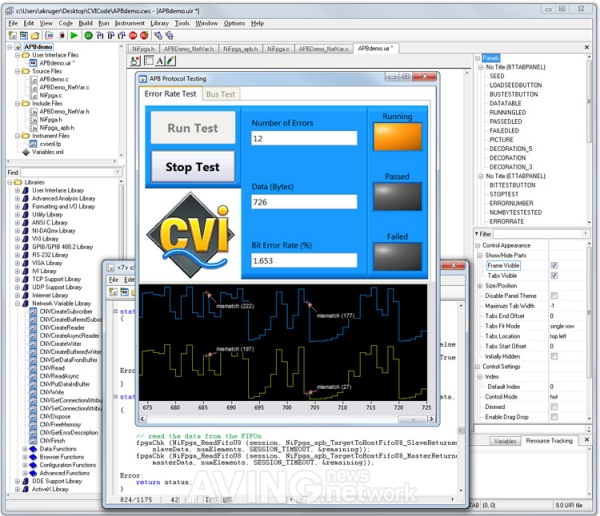Viewport: 600px width, 516px height.
Task: Collapse the Network Variable Library node
Action: (18, 304)
